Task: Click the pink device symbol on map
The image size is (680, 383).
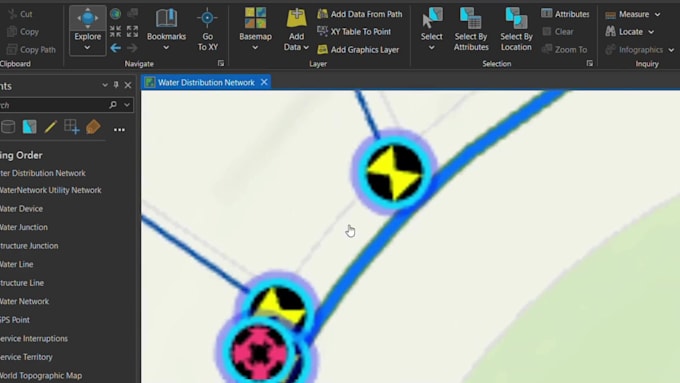Action: tap(259, 353)
